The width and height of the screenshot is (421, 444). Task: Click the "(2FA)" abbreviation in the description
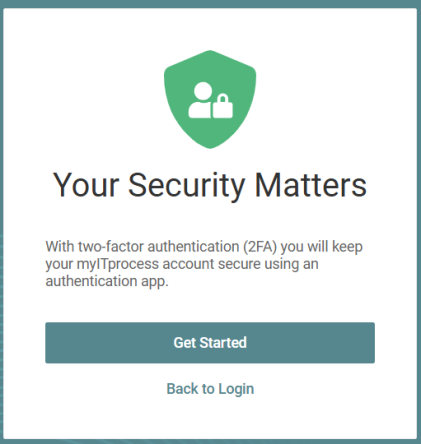click(x=260, y=247)
